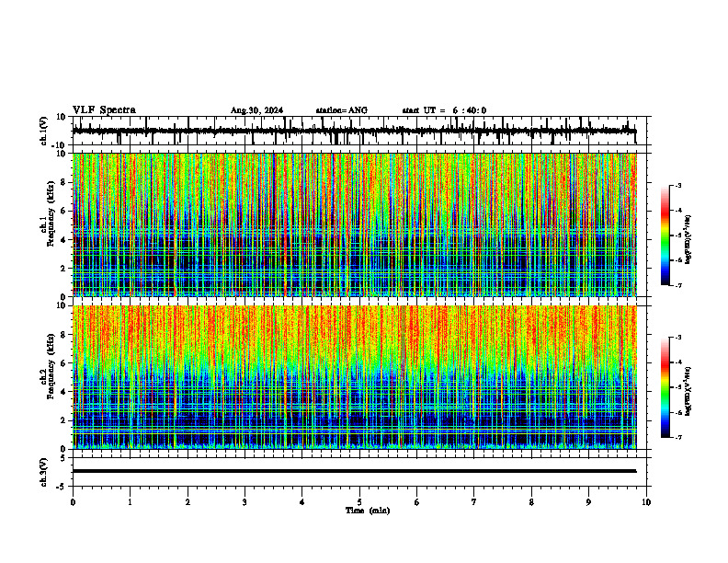Click inside the ch.1 spectrogram panel
This screenshot has width=728, height=563.
pos(354,224)
